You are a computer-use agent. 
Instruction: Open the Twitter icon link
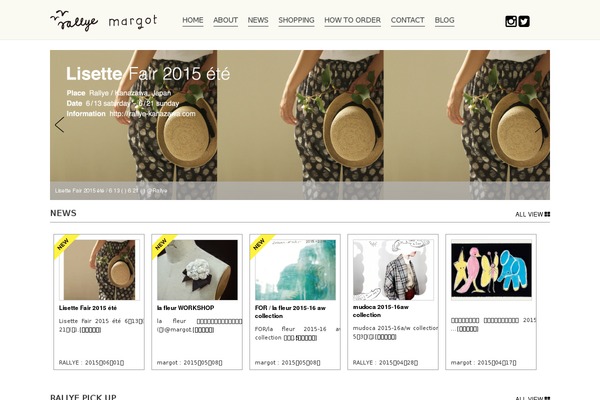pos(524,21)
